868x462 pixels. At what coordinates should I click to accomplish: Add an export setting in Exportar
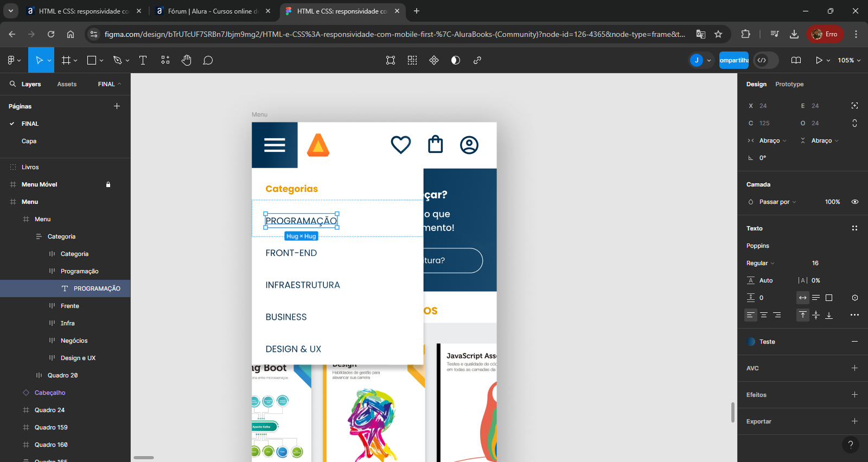854,421
